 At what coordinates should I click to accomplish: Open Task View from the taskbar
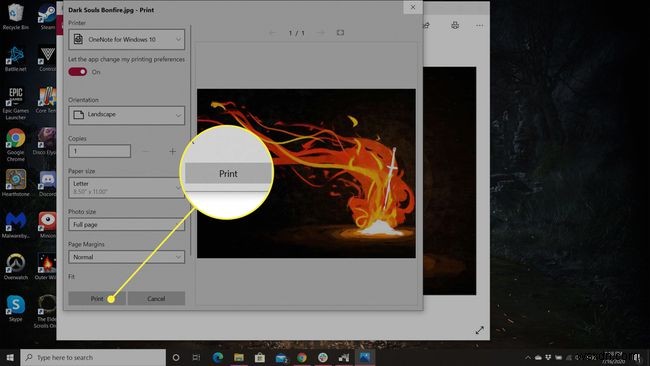[196, 357]
